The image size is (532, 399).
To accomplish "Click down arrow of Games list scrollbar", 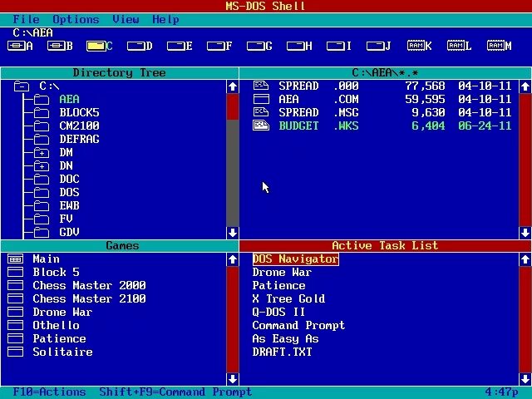I will tap(233, 378).
